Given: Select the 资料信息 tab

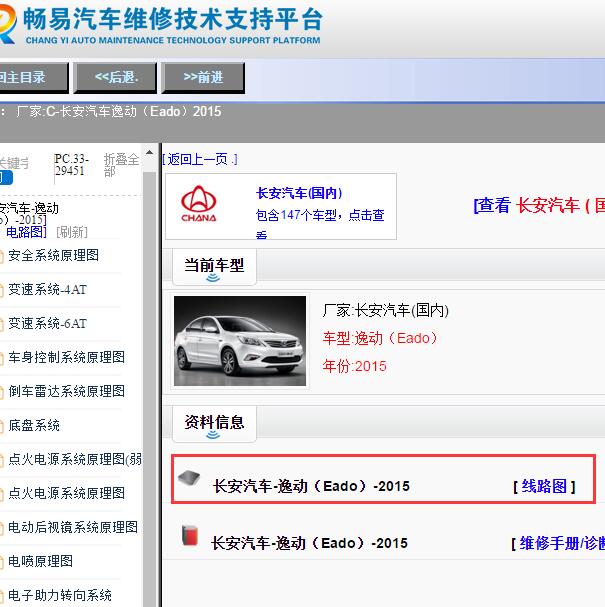Looking at the screenshot, I should click(x=214, y=424).
